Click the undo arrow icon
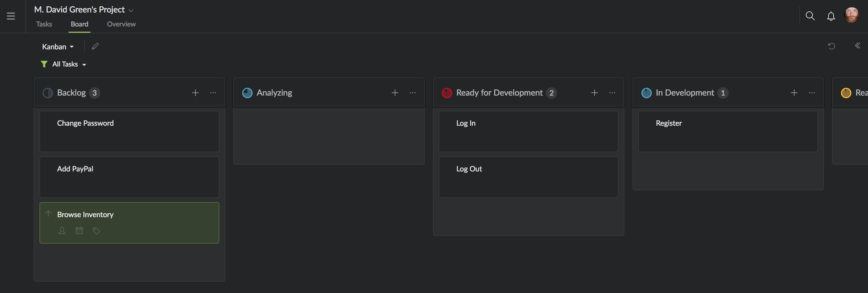This screenshot has width=868, height=293. pos(831,46)
